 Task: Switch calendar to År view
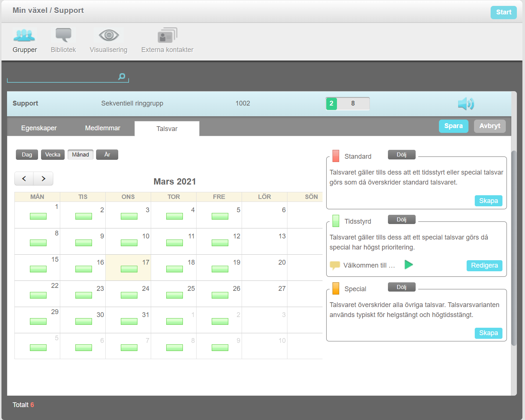point(107,155)
